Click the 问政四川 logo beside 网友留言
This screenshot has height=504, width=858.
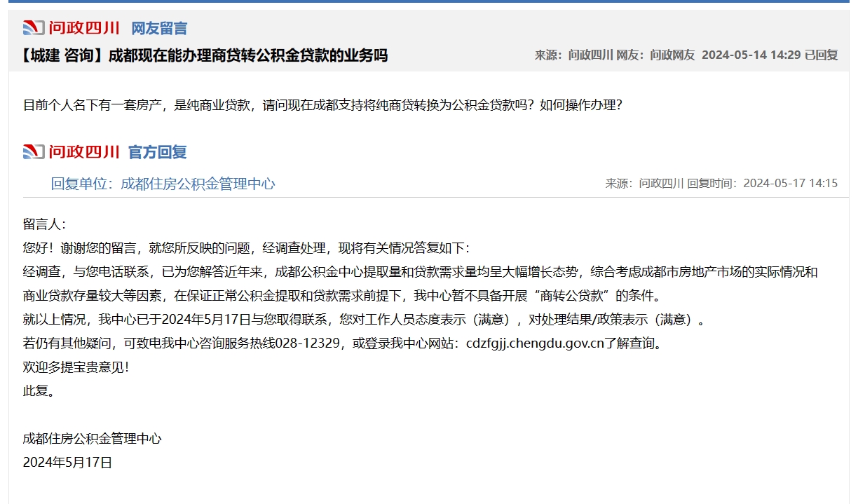[71, 28]
